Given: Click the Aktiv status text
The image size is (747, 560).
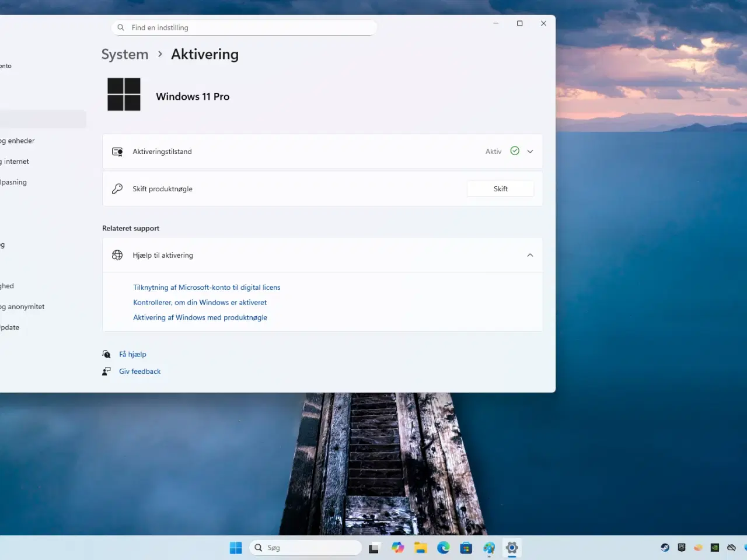Looking at the screenshot, I should pos(493,152).
